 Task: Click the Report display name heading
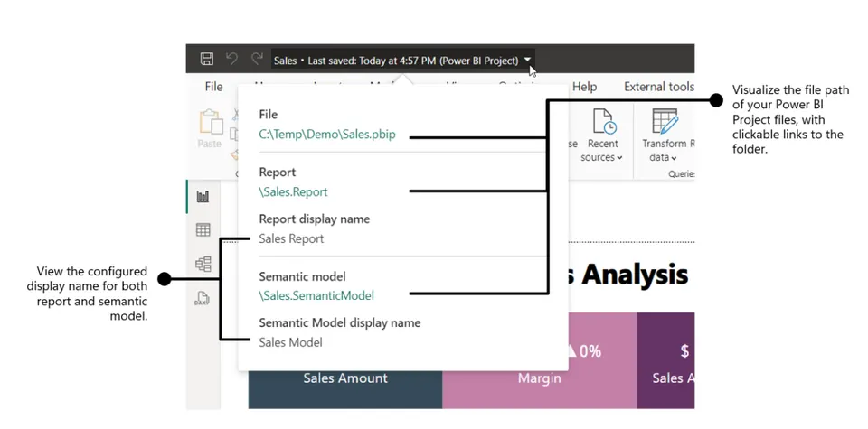(315, 219)
